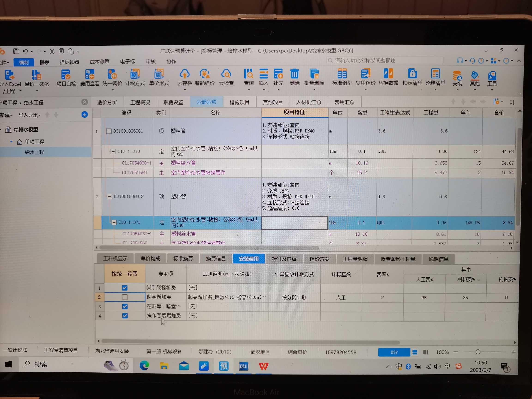Collapse quota C10-1-370 row
This screenshot has height=399, width=532.
tap(113, 151)
